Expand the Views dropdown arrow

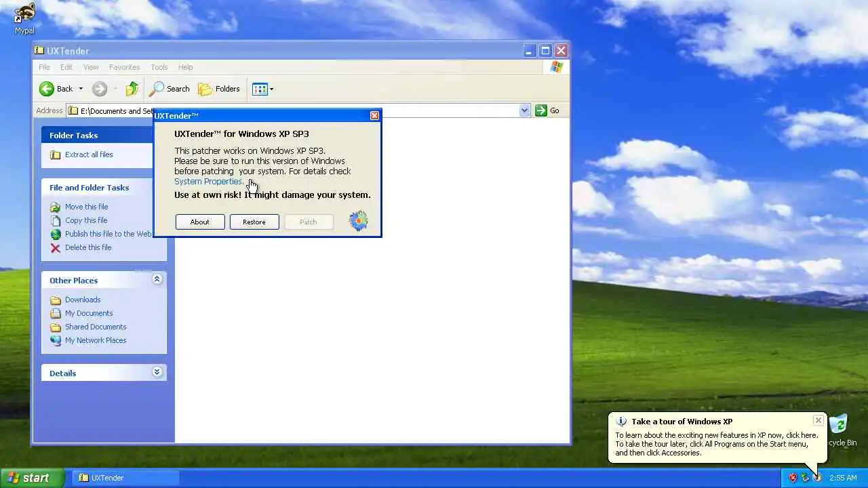(x=272, y=89)
